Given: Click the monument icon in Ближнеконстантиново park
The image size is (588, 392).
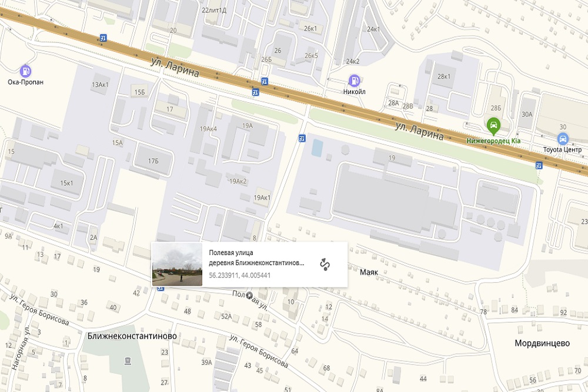Looking at the screenshot, I should [x=128, y=360].
